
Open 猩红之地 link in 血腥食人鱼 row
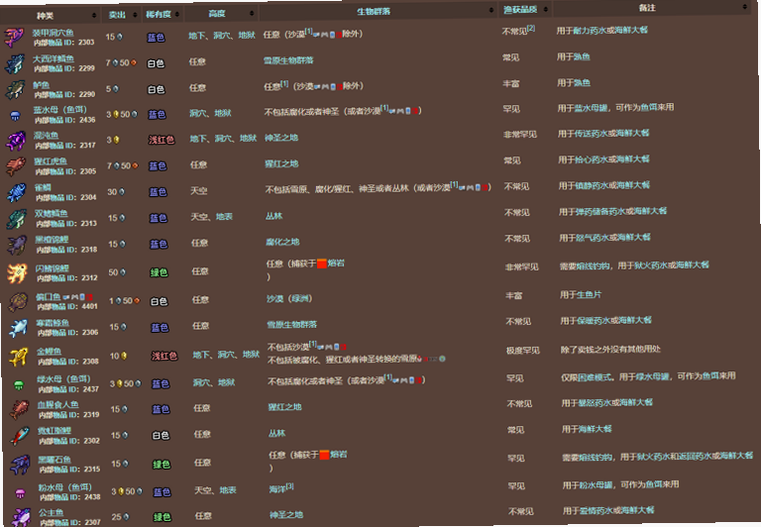285,407
